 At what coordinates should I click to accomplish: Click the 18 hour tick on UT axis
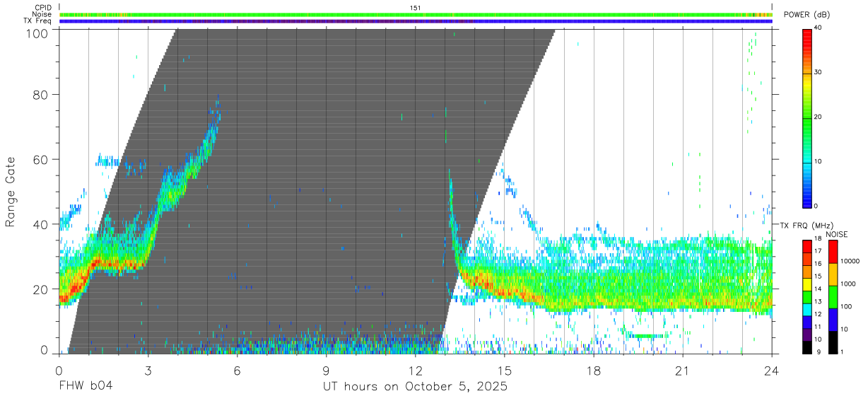[594, 371]
